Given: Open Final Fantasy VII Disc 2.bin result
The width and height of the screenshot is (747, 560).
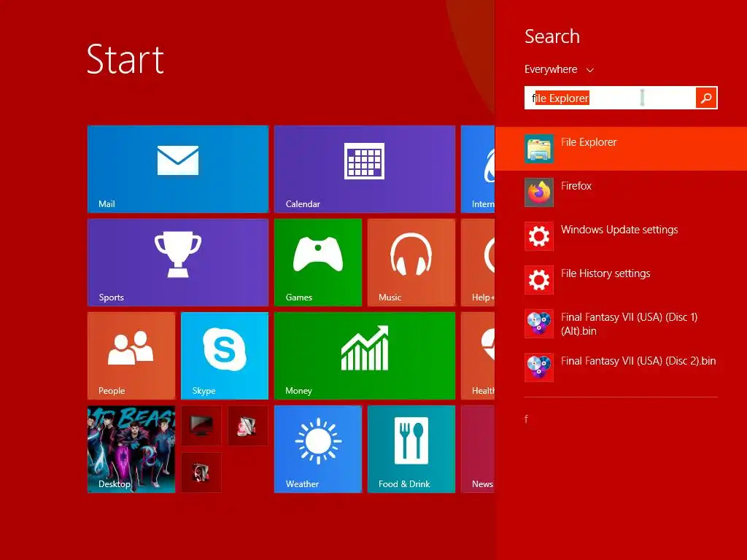Looking at the screenshot, I should point(622,367).
